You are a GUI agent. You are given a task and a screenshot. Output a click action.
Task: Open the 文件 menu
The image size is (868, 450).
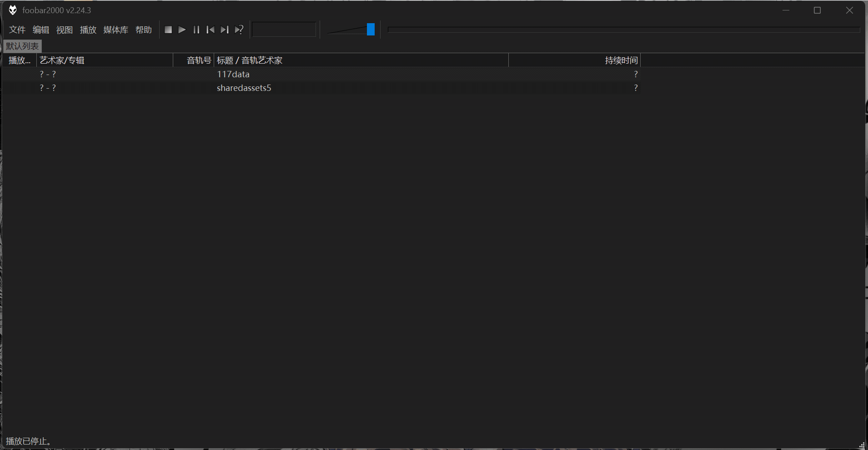(17, 30)
